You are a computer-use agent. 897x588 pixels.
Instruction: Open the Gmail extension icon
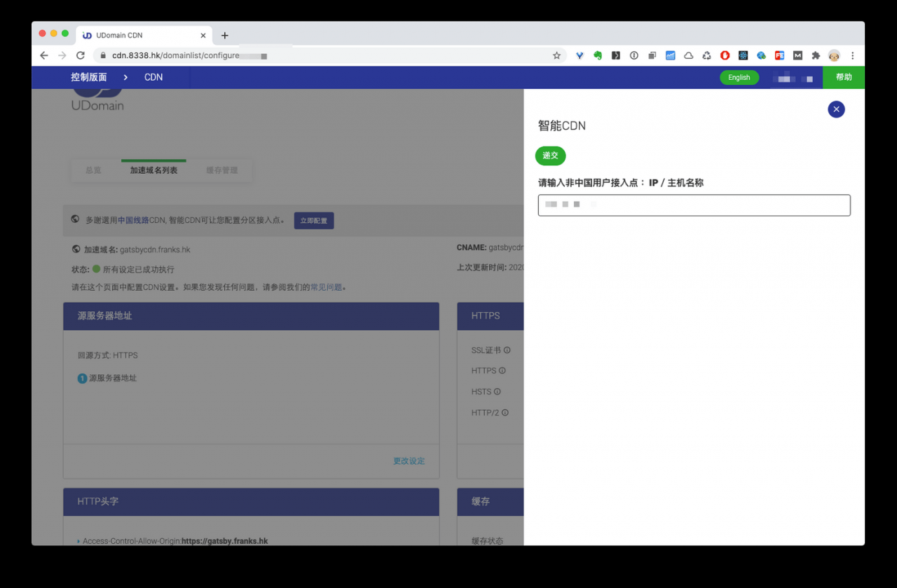[797, 55]
